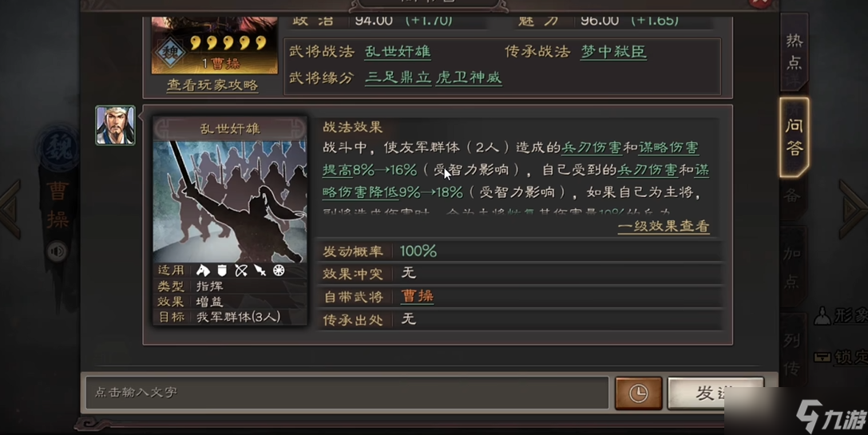The width and height of the screenshot is (868, 435).
Task: Switch to the 热点 side tab
Action: click(x=795, y=52)
